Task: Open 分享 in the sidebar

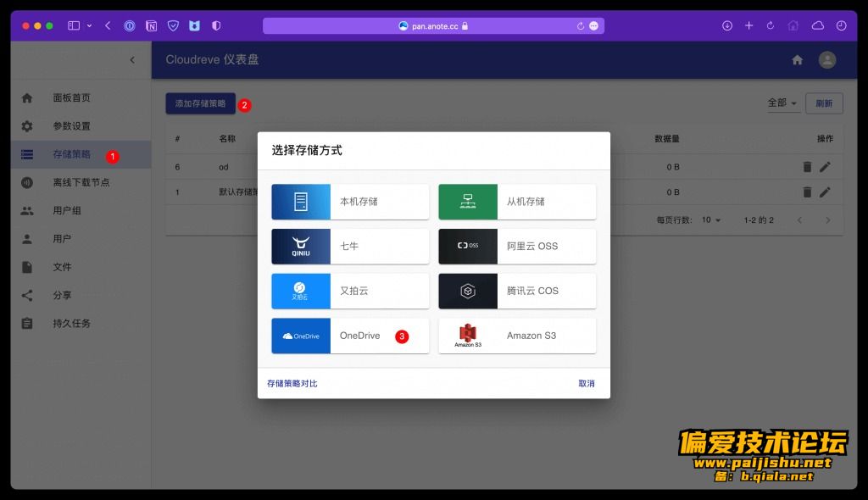Action: (x=81, y=296)
